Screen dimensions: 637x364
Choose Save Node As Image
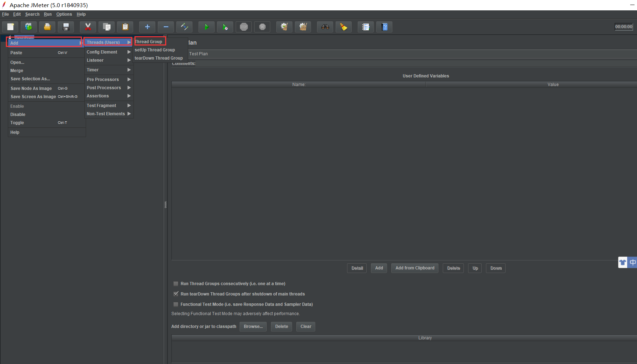coord(46,89)
